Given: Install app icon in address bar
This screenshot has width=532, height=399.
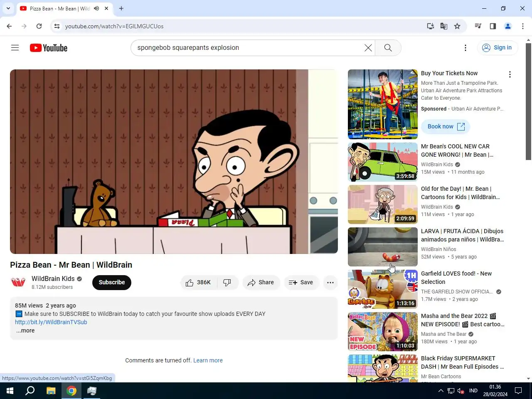Looking at the screenshot, I should [431, 26].
